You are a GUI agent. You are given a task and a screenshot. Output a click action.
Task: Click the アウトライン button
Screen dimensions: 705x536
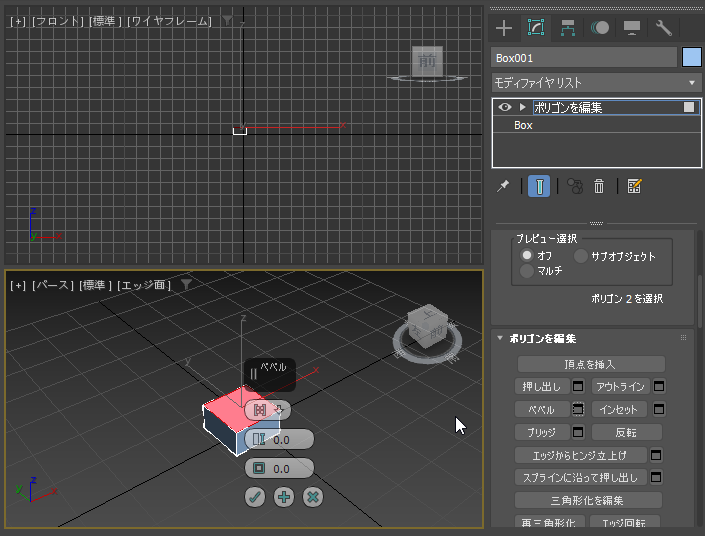[620, 386]
